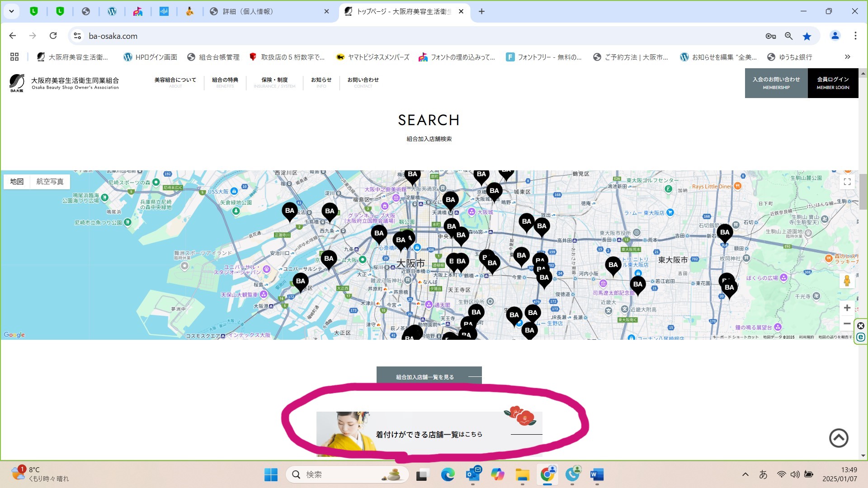Zoom out on the Google map
Screen dimensions: 868x488
tap(847, 324)
